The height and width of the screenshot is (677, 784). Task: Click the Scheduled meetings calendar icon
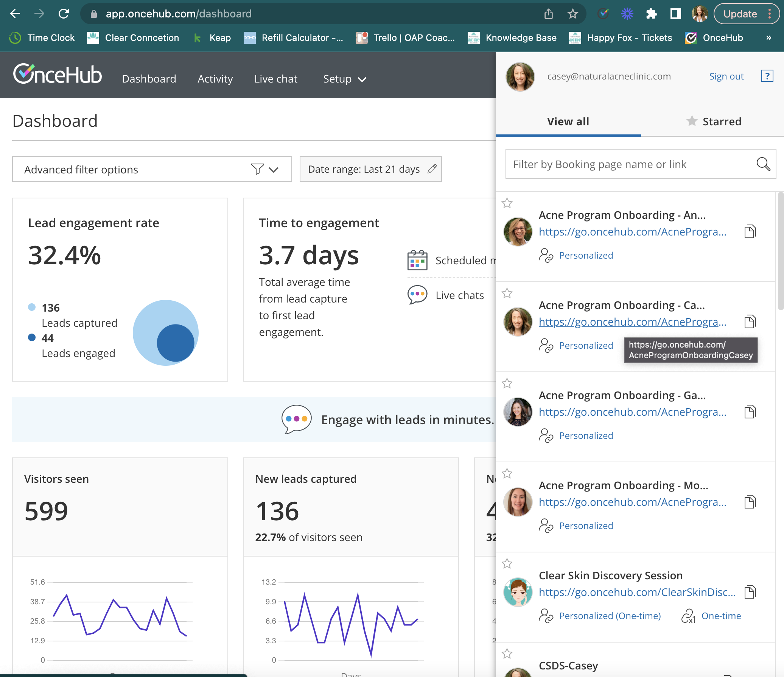point(417,260)
